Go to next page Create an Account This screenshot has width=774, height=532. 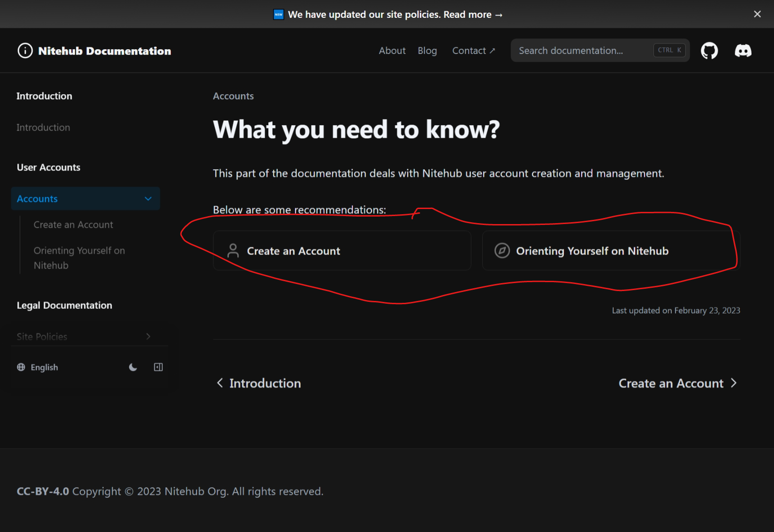tap(678, 383)
